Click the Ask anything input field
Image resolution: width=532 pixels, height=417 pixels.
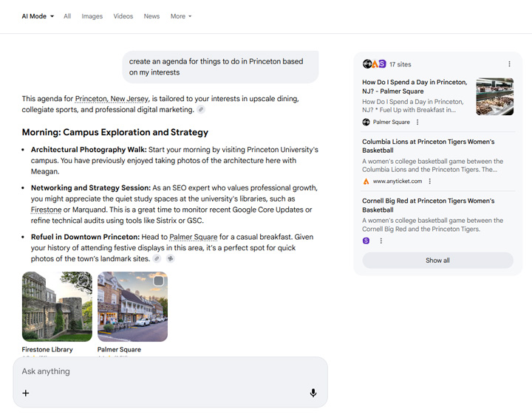tap(163, 371)
